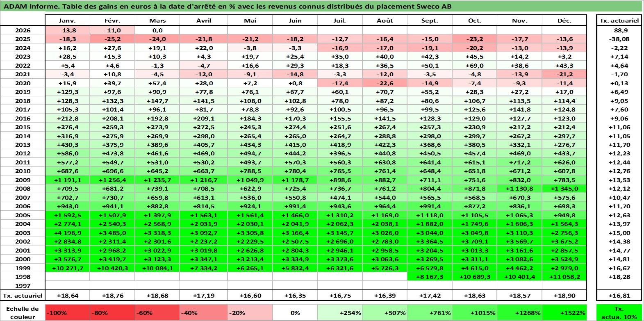Image resolution: width=644 pixels, height=321 pixels.
Task: Select the 'Avril' column header
Action: pyautogui.click(x=204, y=20)
